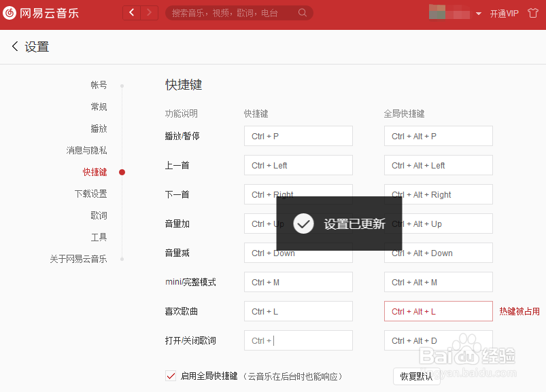
Task: Edit the conflicting Ctrl + Alt + L global field
Action: [439, 311]
